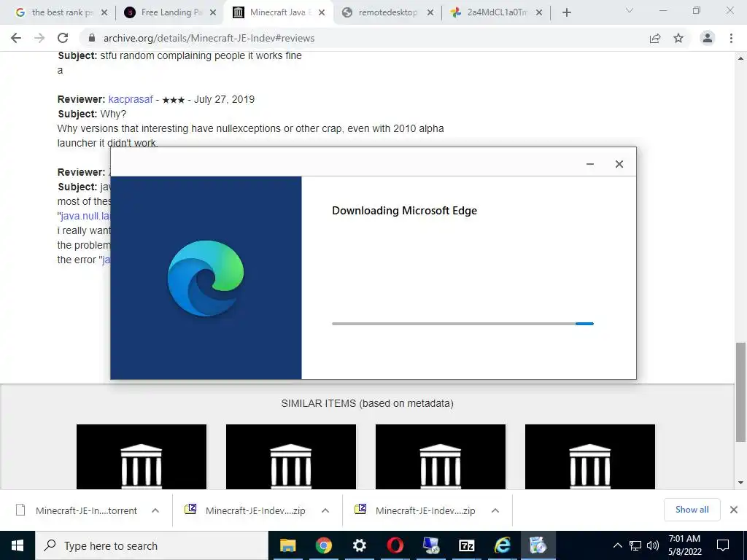
Task: Close the 2a4MdCL1a0Tm tab
Action: (x=539, y=12)
